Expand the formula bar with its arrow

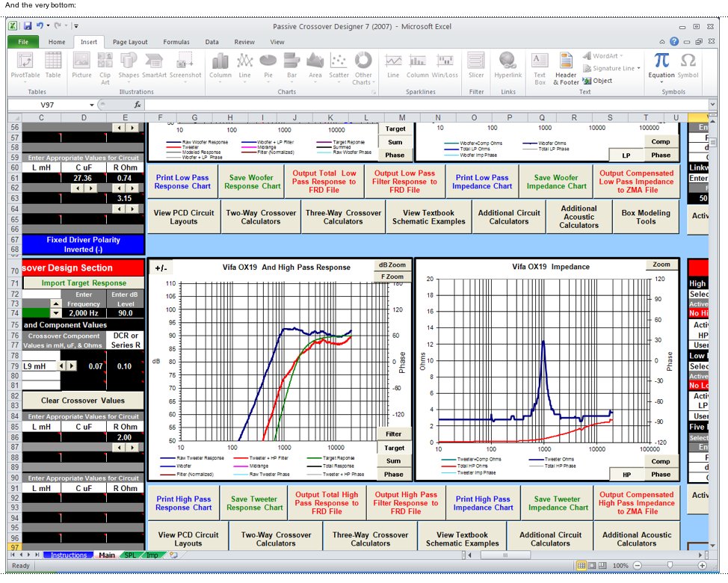coord(712,105)
